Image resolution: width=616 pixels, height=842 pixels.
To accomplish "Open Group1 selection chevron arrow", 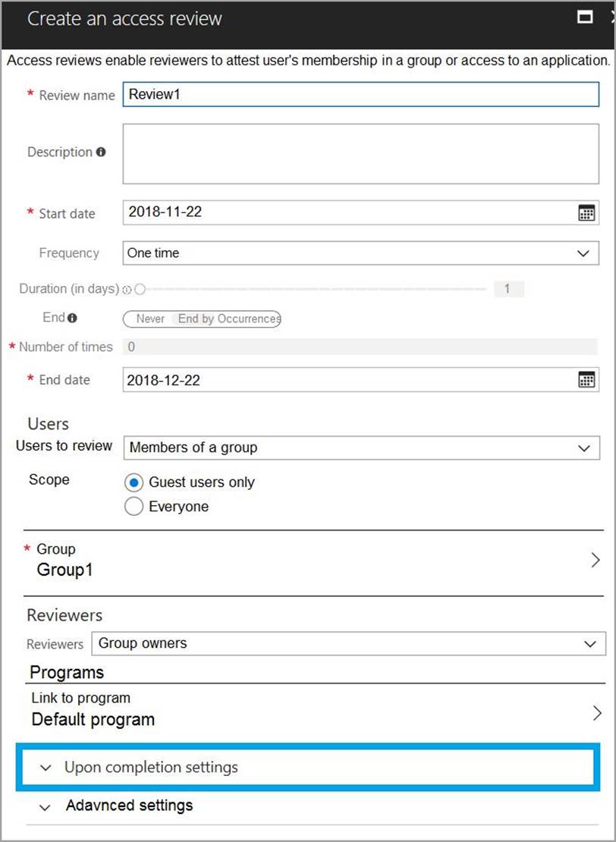I will click(596, 560).
